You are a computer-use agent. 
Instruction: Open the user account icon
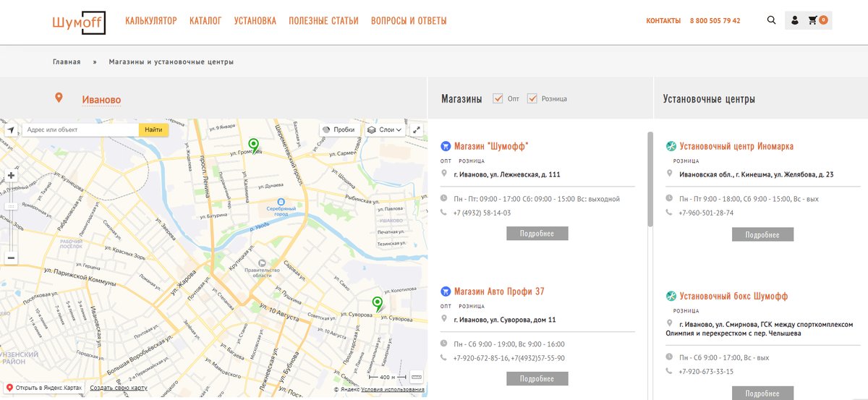(795, 20)
